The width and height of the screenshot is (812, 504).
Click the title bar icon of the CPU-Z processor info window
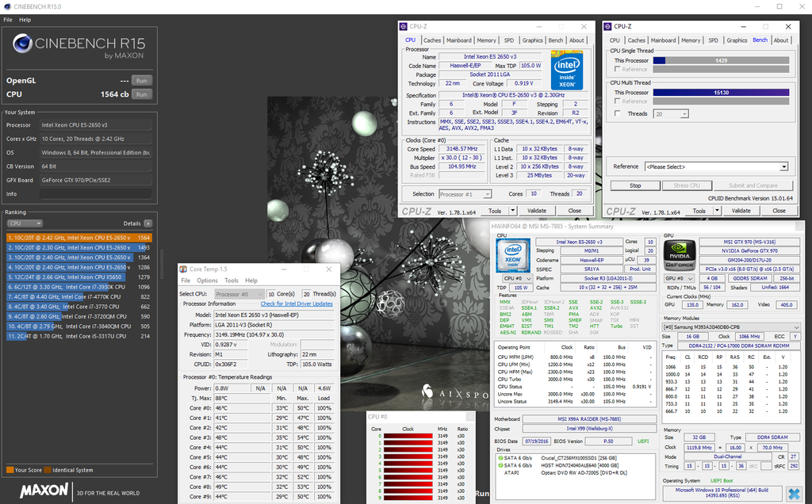[404, 26]
